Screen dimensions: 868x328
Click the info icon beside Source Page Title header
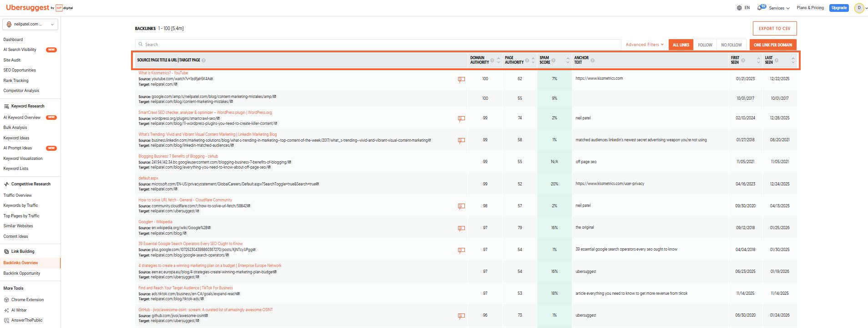(x=204, y=60)
